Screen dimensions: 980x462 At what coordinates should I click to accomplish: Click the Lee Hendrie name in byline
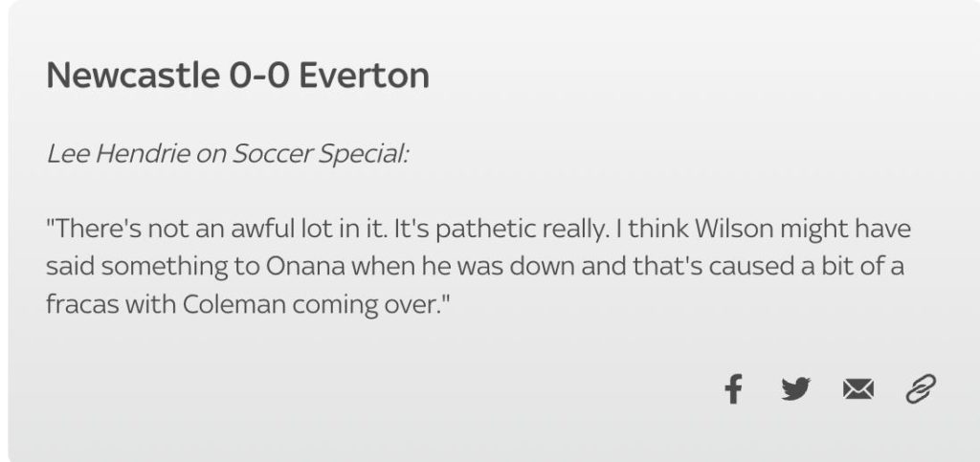point(118,155)
